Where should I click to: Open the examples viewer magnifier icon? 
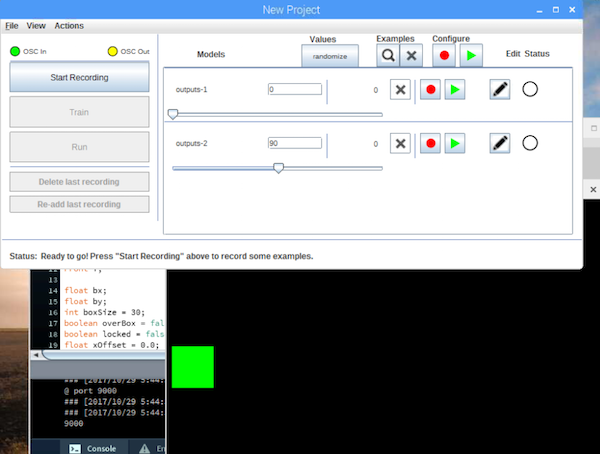pyautogui.click(x=388, y=56)
